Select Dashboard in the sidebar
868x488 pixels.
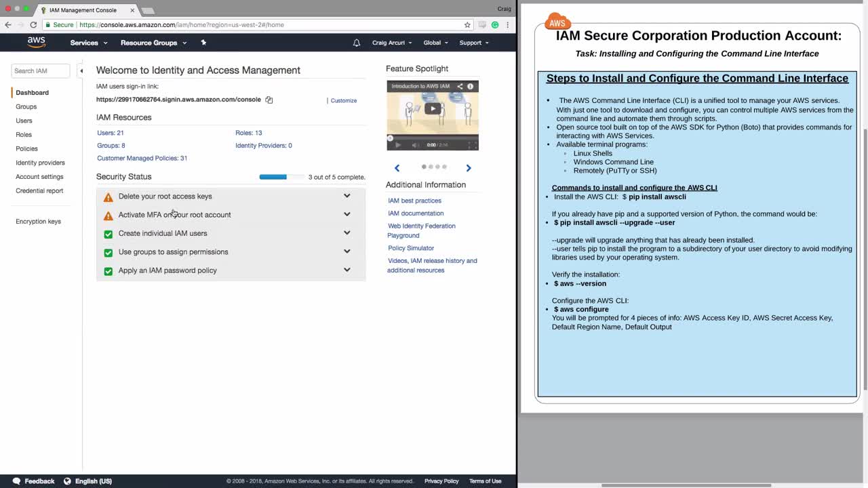(33, 93)
